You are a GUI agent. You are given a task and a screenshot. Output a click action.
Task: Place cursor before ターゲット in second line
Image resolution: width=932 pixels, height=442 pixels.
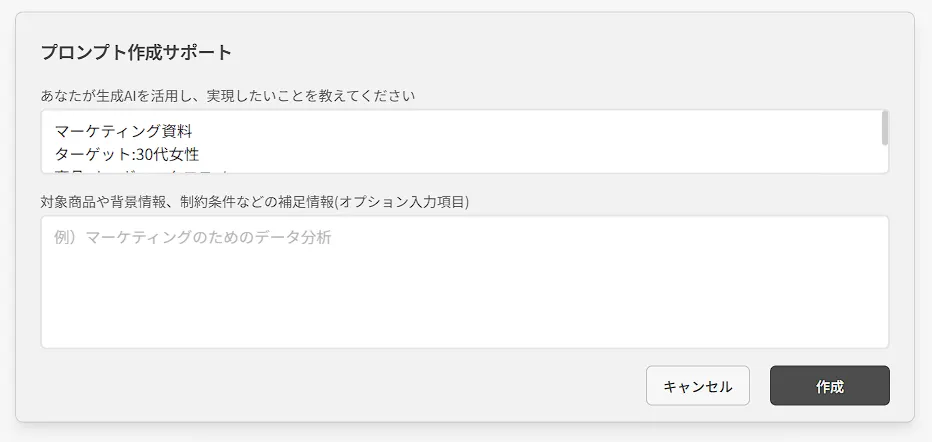pos(55,154)
